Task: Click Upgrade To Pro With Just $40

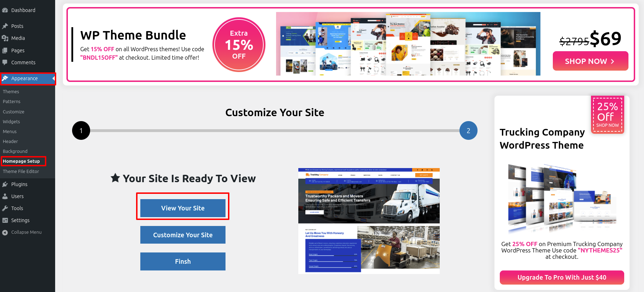Action: click(562, 278)
